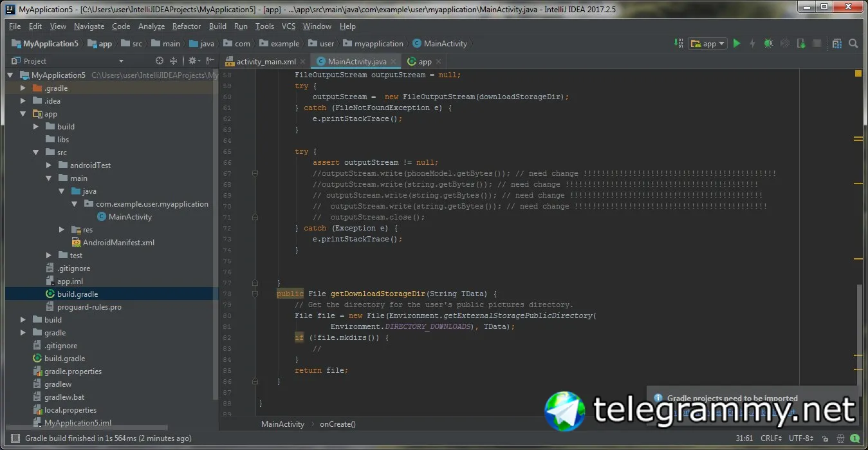Image resolution: width=868 pixels, height=450 pixels.
Task: Fold the getDownloadStorageDir method at line 78
Action: tap(255, 294)
